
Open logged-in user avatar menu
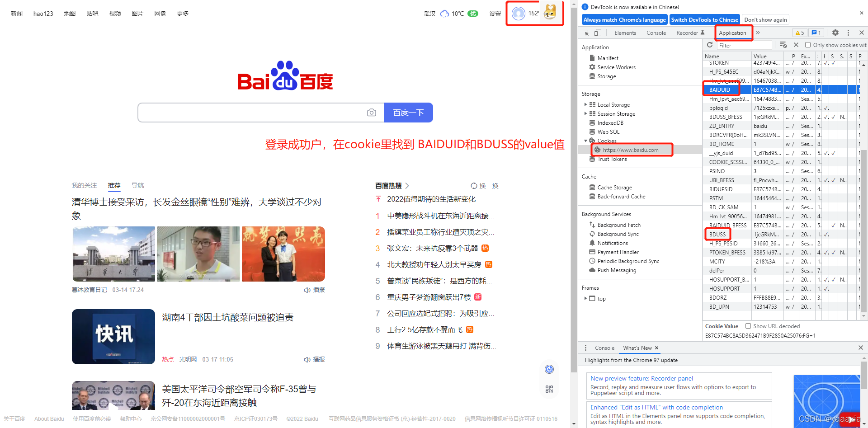coord(519,14)
